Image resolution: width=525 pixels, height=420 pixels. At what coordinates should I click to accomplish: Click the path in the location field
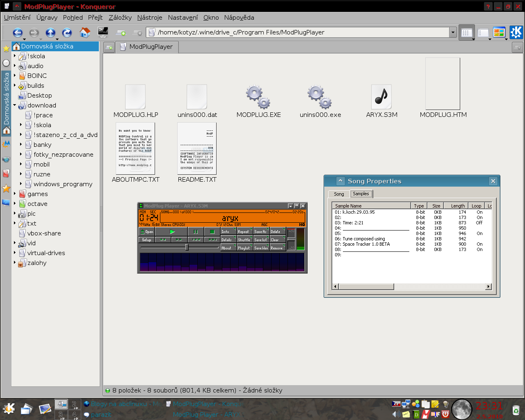pyautogui.click(x=241, y=32)
